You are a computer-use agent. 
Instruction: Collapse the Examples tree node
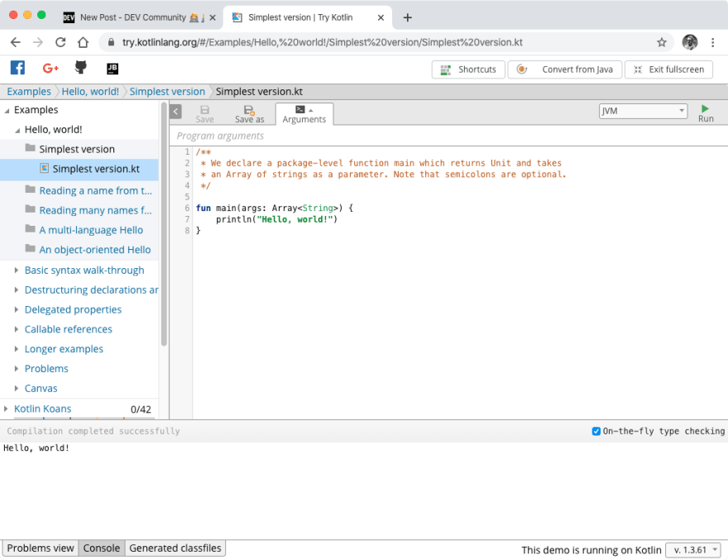(x=7, y=111)
